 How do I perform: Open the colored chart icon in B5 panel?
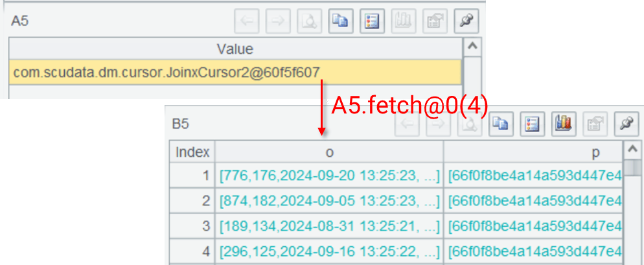tap(564, 124)
